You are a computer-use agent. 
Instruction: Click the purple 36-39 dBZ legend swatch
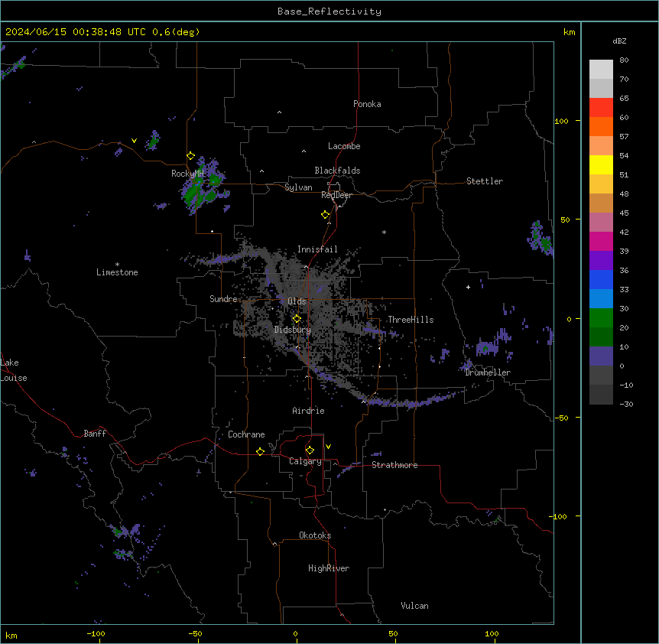click(601, 261)
